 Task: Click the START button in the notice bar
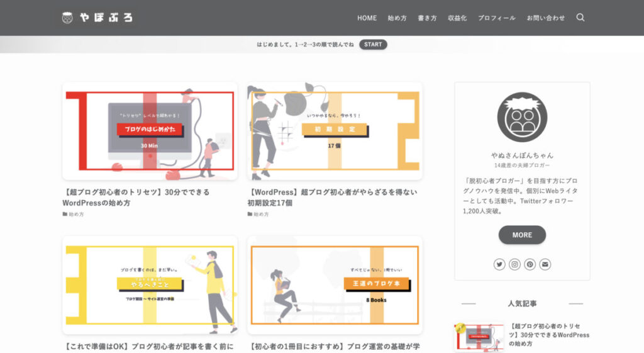pyautogui.click(x=373, y=45)
